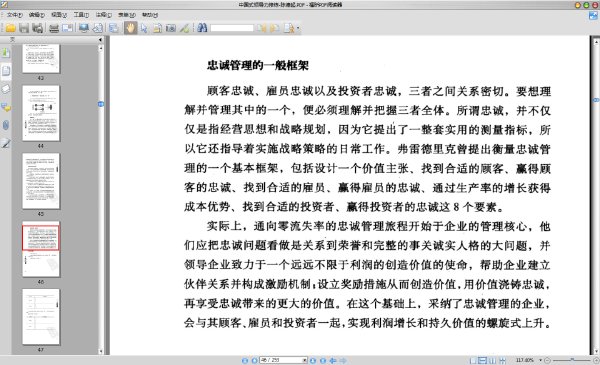This screenshot has height=365, width=600.
Task: Select the arrow Select tool
Action: 144,28
